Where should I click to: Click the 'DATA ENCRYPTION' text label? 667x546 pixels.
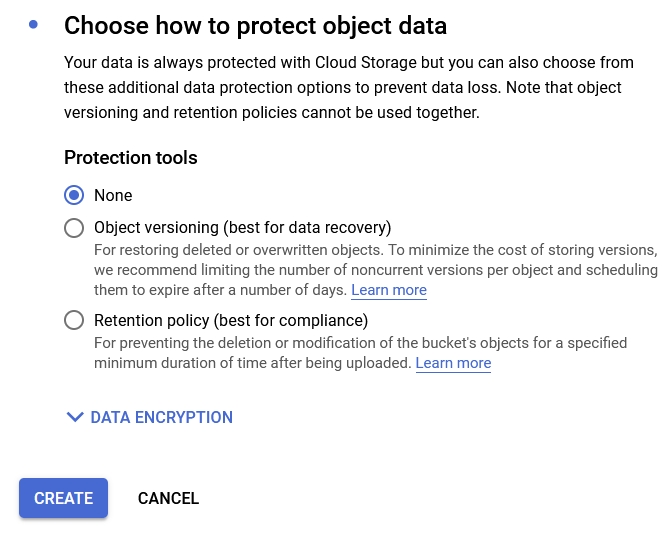coord(161,417)
